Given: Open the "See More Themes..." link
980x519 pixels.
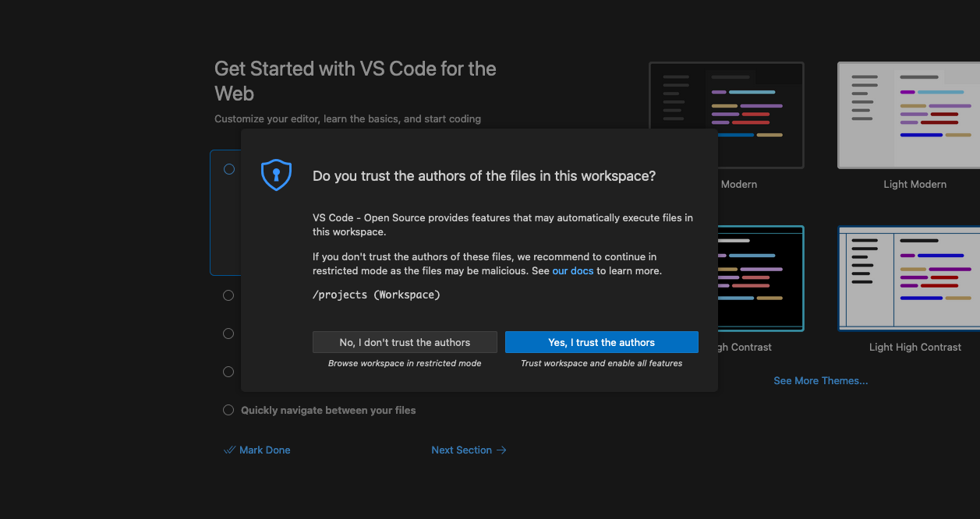Looking at the screenshot, I should click(x=820, y=381).
